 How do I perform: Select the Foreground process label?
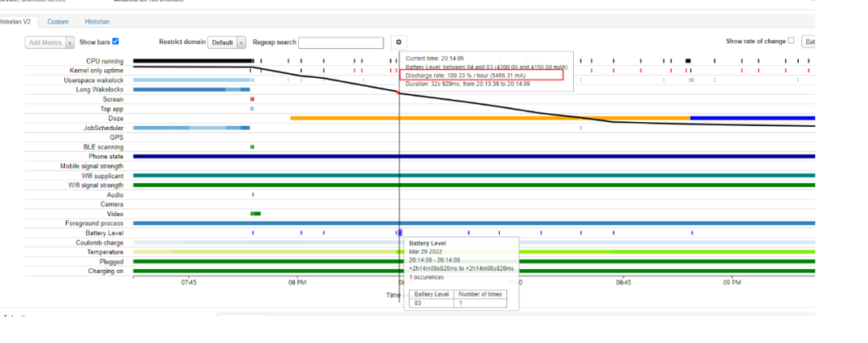pos(95,223)
